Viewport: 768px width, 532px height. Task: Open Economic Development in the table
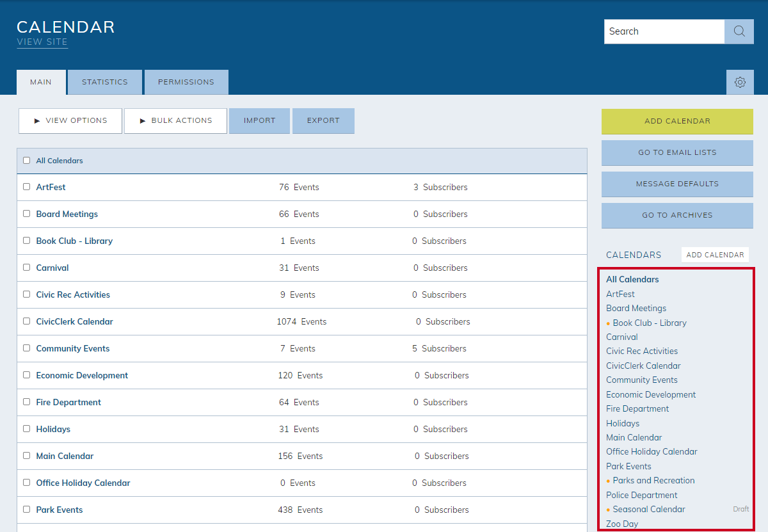(x=82, y=375)
